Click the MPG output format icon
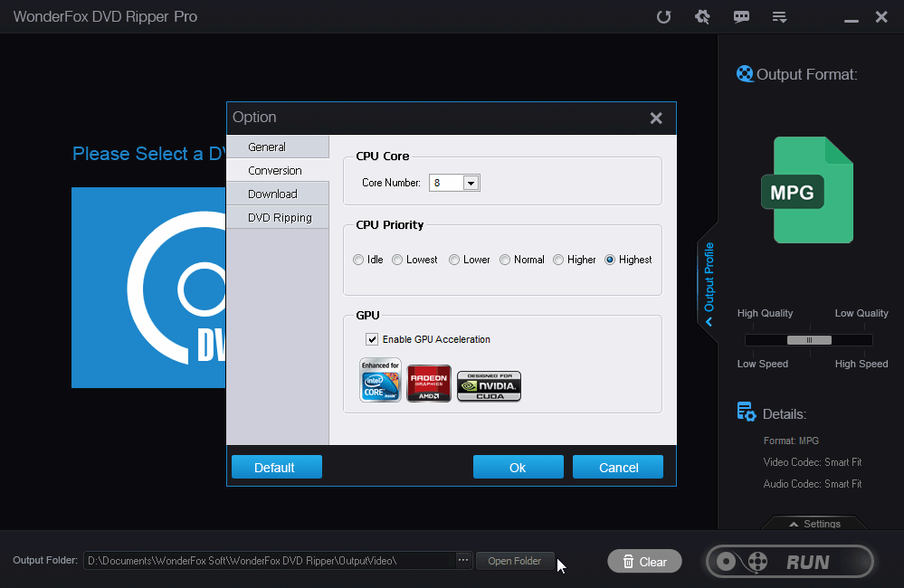The height and width of the screenshot is (588, 904). (807, 190)
